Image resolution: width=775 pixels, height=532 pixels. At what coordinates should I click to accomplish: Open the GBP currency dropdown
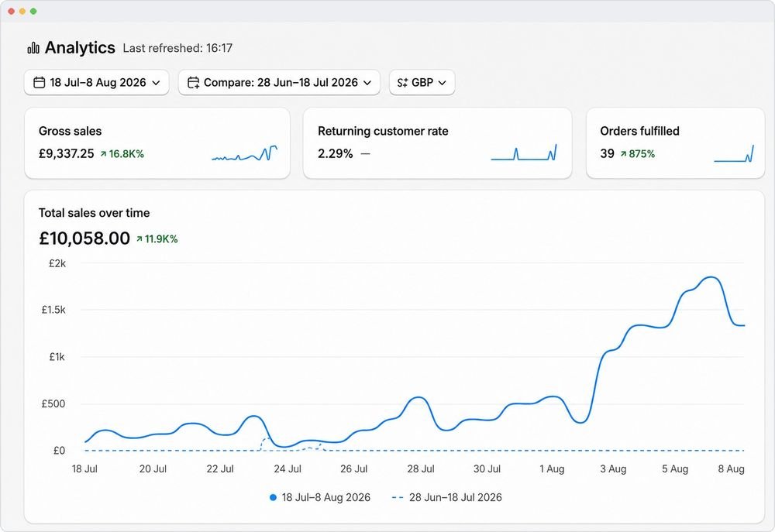[x=422, y=83]
